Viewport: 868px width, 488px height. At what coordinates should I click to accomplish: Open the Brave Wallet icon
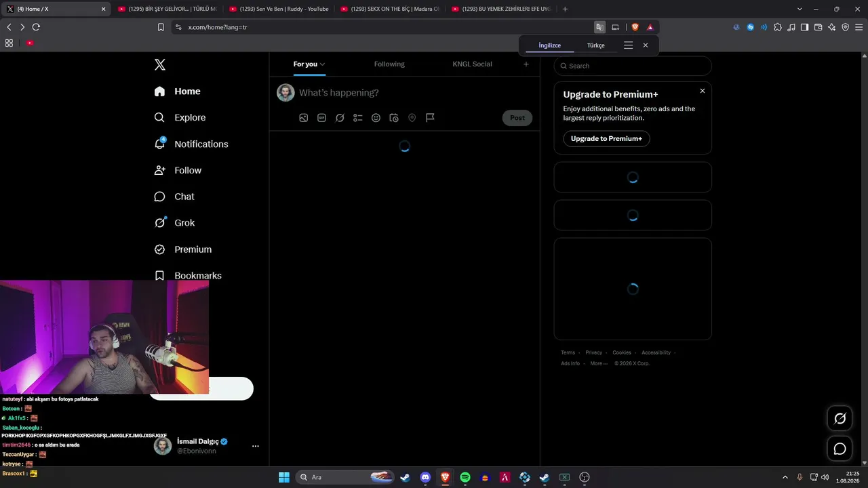coord(818,27)
